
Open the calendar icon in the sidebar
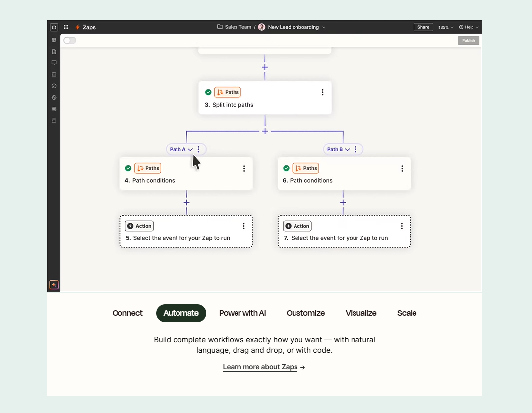[54, 74]
